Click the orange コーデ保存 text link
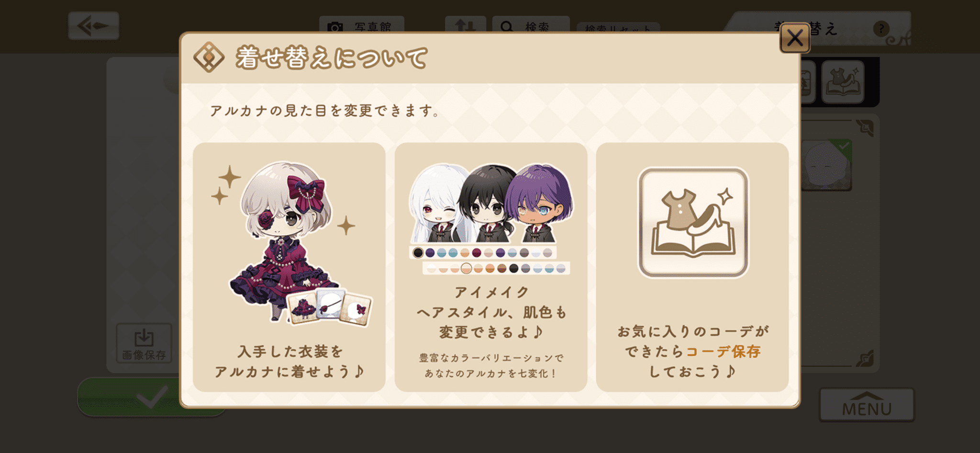Image resolution: width=980 pixels, height=453 pixels. coord(724,351)
